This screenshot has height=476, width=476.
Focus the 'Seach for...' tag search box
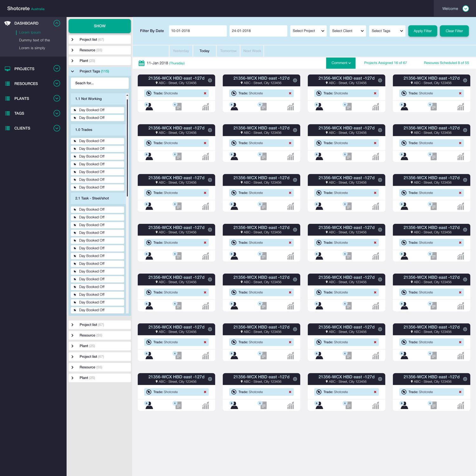pyautogui.click(x=100, y=83)
